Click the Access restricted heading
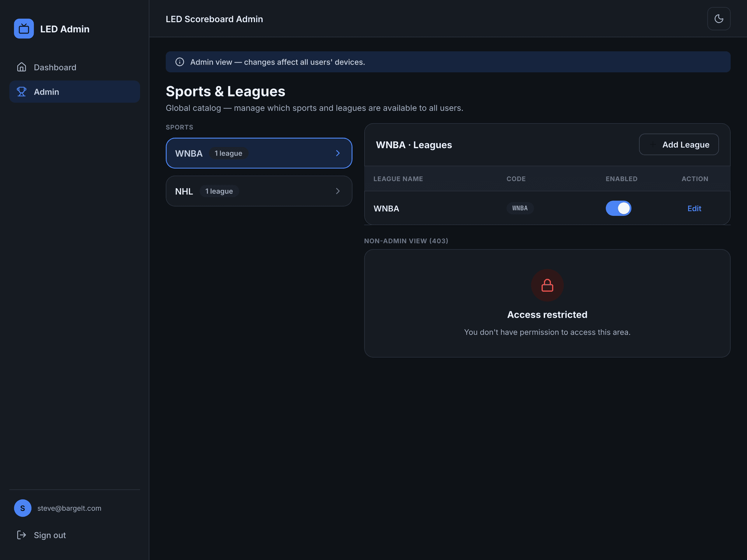The image size is (747, 560). point(547,315)
